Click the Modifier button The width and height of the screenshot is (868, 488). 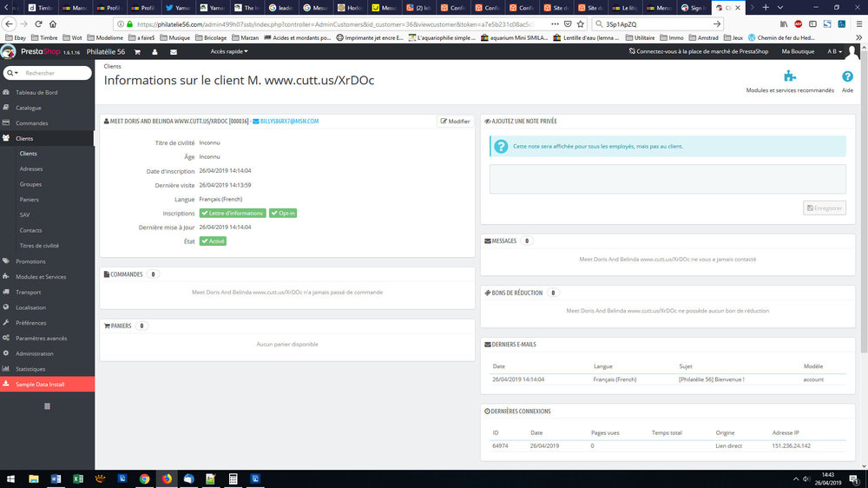455,122
